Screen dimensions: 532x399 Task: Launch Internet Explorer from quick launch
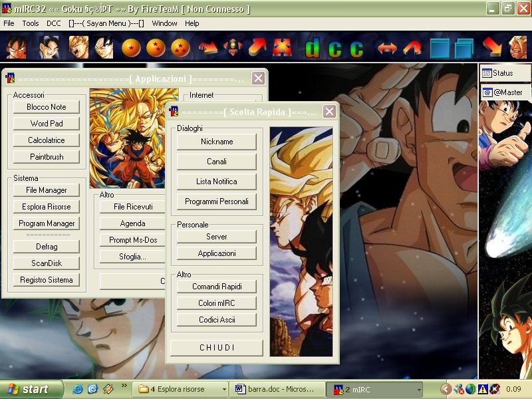pyautogui.click(x=78, y=389)
